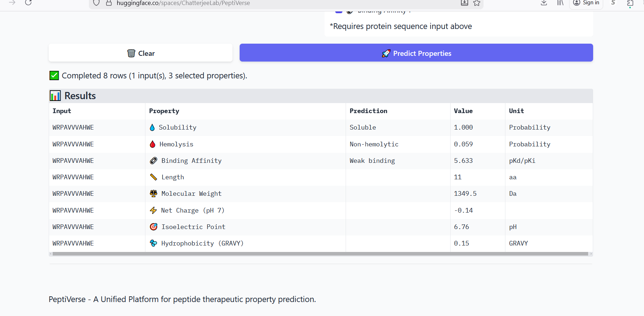Screen dimensions: 644x316
Task: Click the rocket icon on Predict Properties
Action: click(386, 53)
